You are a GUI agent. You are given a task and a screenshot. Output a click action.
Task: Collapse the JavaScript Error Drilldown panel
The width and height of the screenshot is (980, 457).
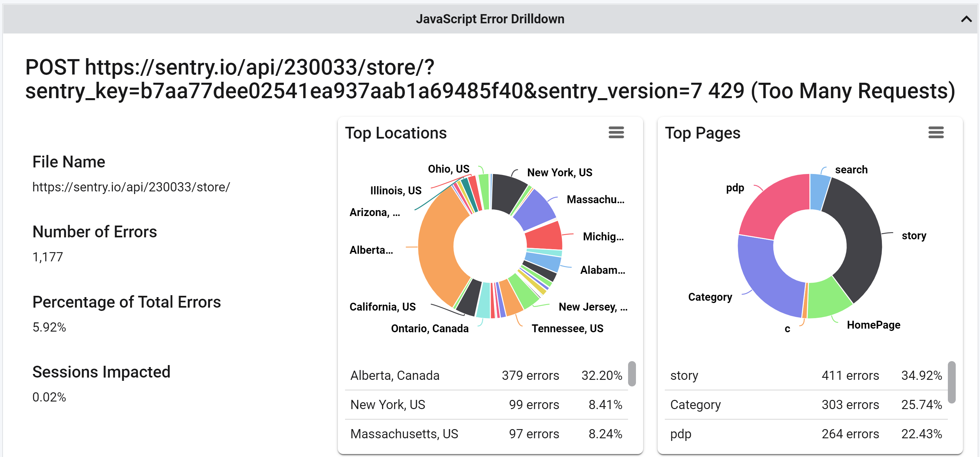966,19
